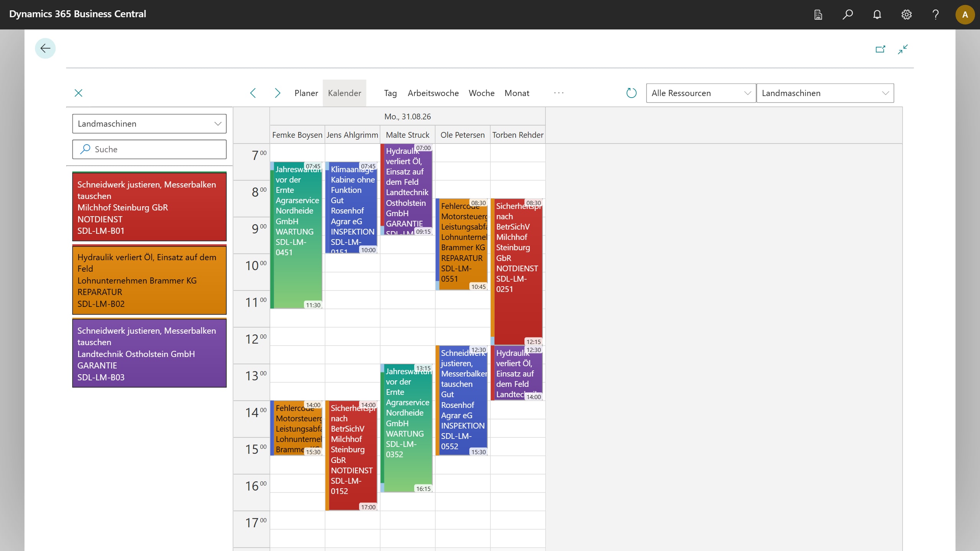Screen dimensions: 980x551
Task: Go to next day arrow
Action: pos(278,93)
